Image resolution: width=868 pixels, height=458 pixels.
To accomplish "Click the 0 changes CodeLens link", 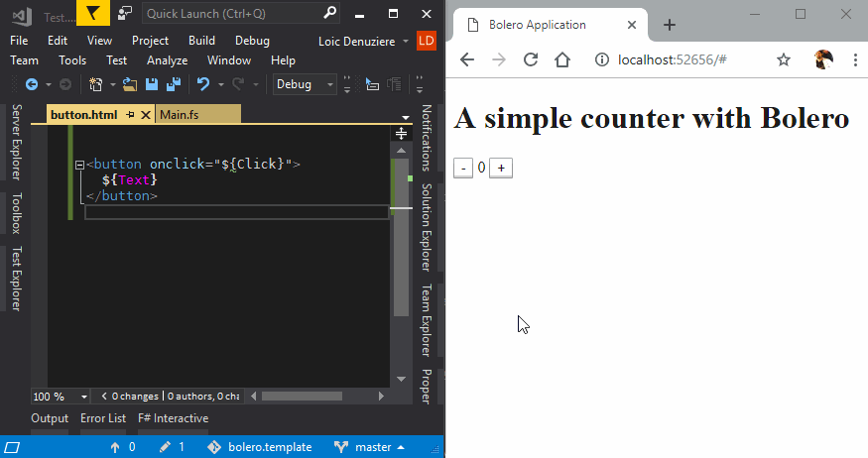I will point(135,397).
